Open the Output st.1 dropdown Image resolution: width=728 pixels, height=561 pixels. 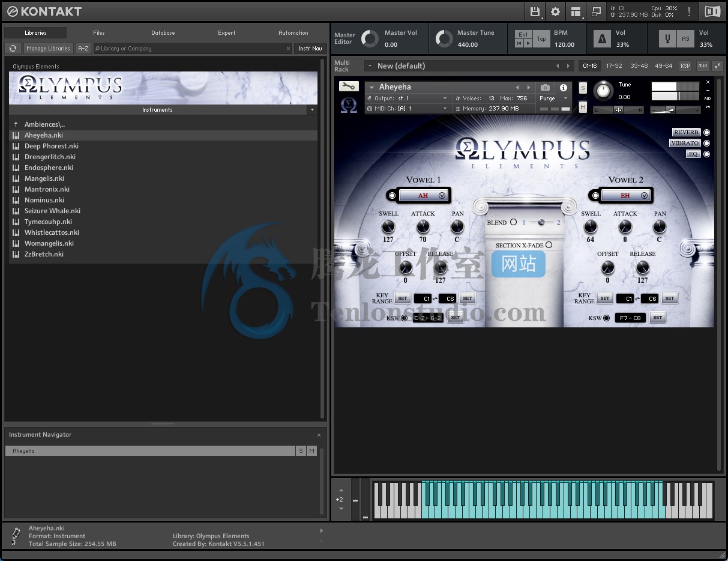tap(407, 98)
